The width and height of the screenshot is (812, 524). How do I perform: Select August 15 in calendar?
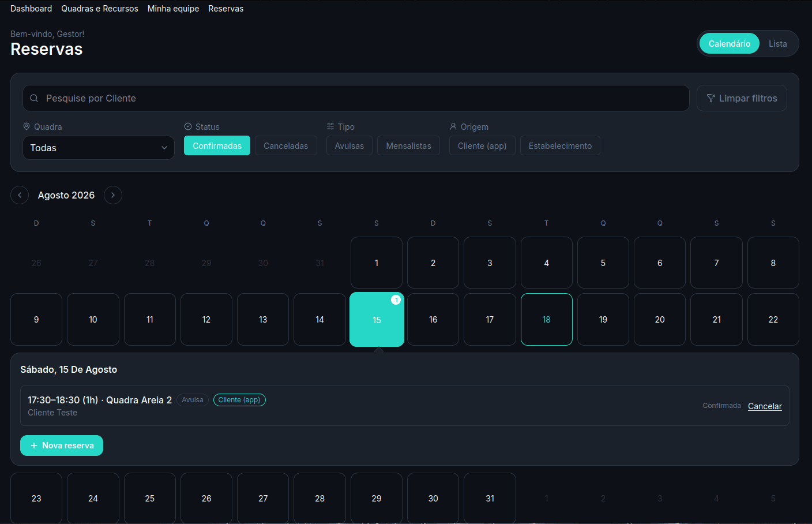pos(377,320)
